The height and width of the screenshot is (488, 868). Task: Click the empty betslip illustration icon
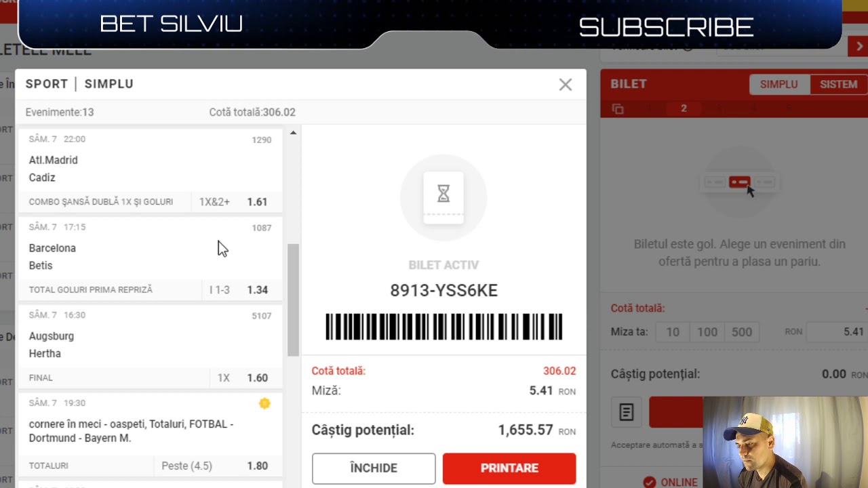point(739,182)
